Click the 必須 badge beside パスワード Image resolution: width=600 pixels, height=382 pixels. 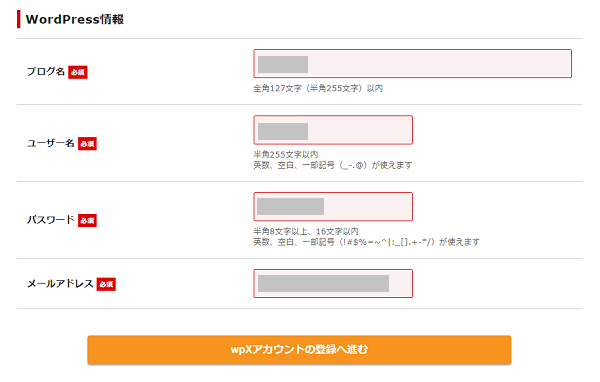tap(87, 220)
